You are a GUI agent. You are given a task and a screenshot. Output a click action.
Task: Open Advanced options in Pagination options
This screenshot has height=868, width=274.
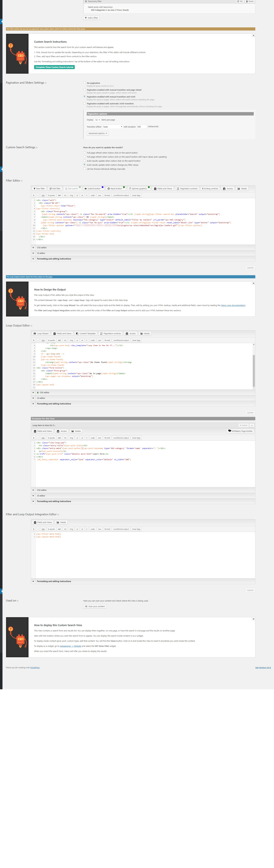click(x=97, y=133)
